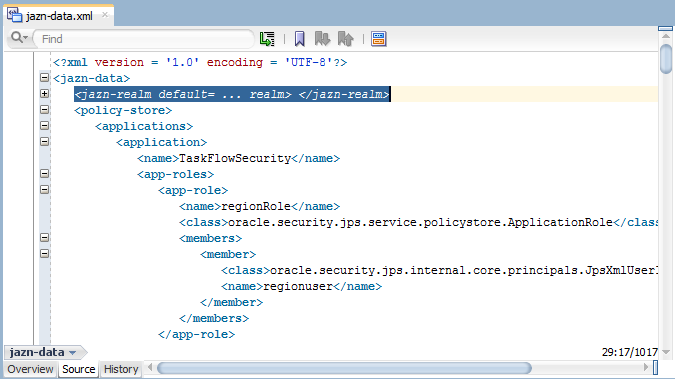Collapse the member element
675x379 pixels.
point(44,253)
